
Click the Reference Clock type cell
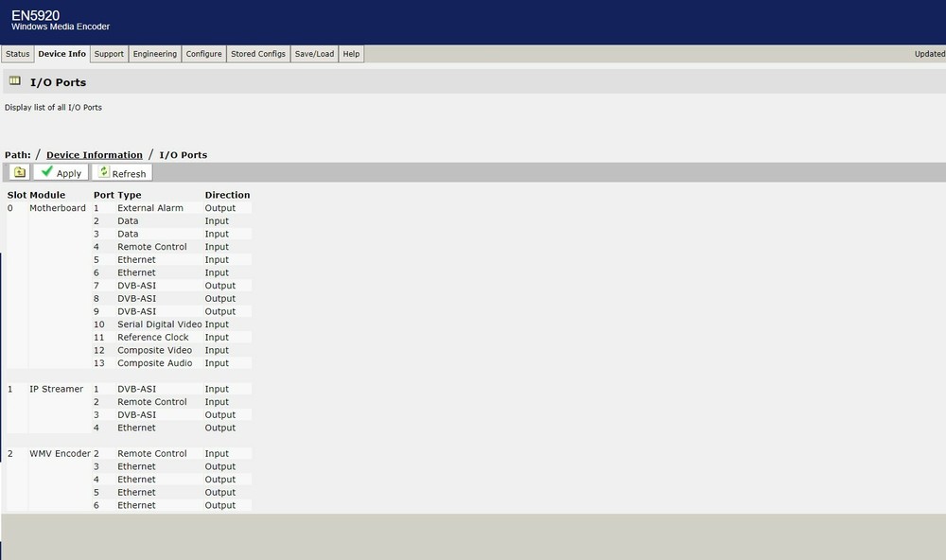[x=153, y=338]
